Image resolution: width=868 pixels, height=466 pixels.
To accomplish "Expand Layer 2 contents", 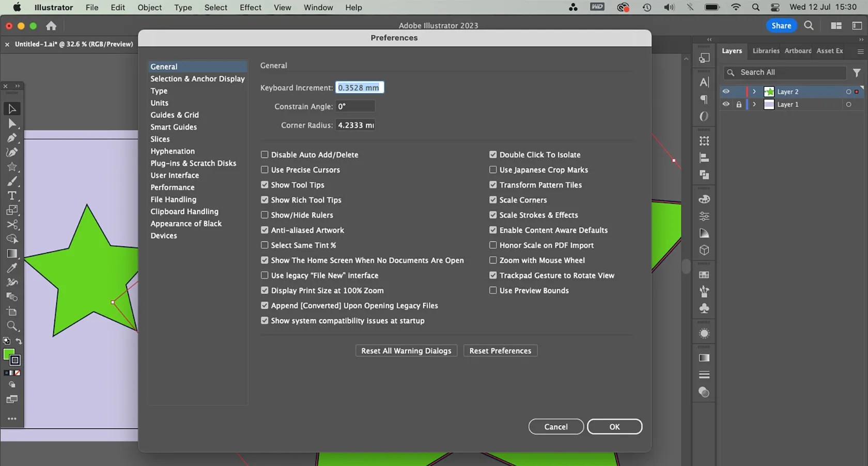I will (x=754, y=91).
